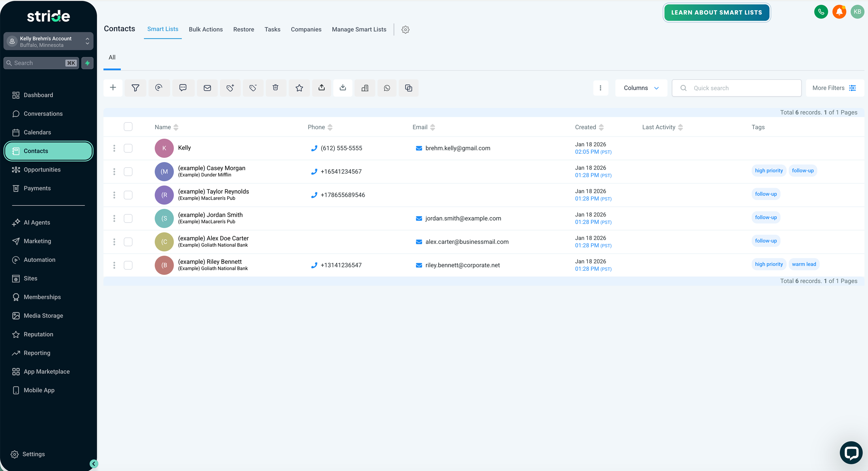The width and height of the screenshot is (868, 471).
Task: Toggle the select-all header checkbox
Action: click(x=128, y=126)
